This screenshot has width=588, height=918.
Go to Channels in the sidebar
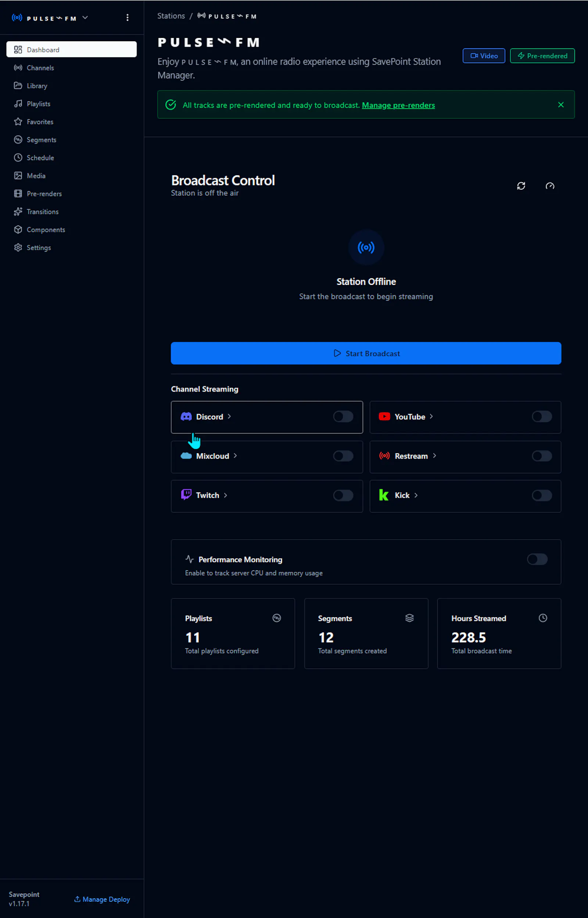(x=71, y=68)
